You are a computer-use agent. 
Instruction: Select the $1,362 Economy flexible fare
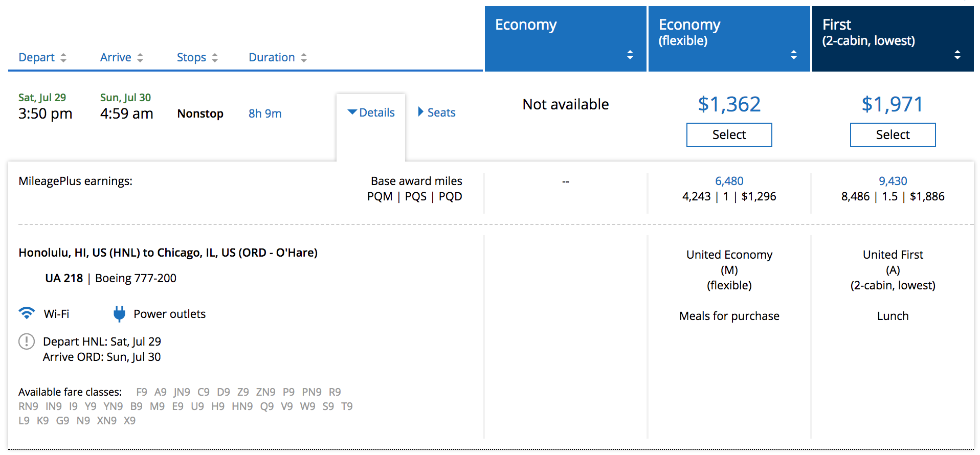tap(729, 135)
